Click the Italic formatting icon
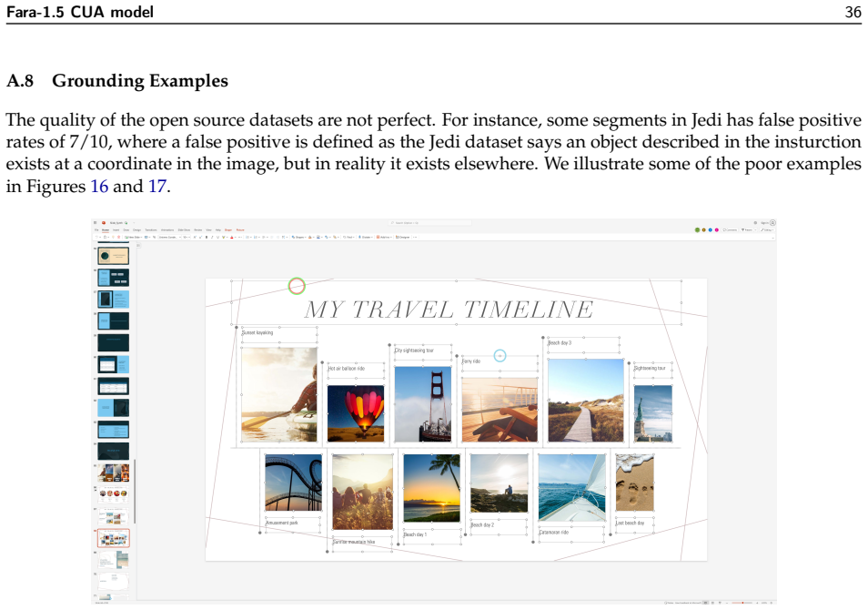This screenshot has width=868, height=610. (212, 237)
